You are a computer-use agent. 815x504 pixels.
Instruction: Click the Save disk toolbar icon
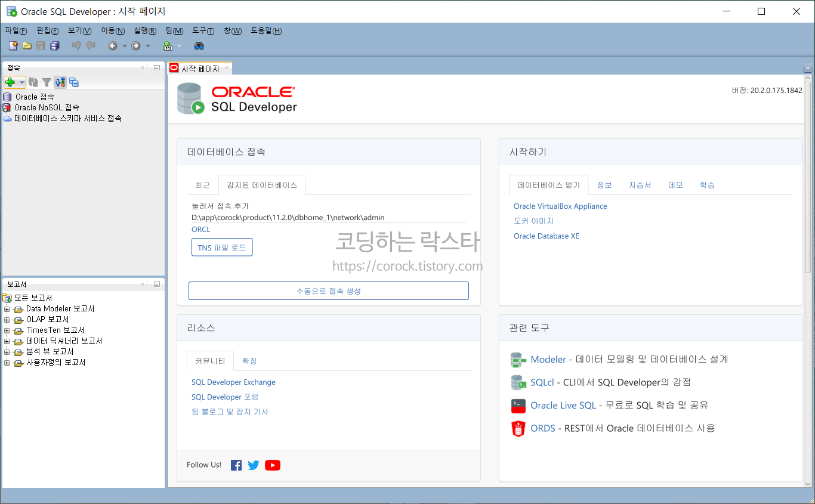(41, 45)
